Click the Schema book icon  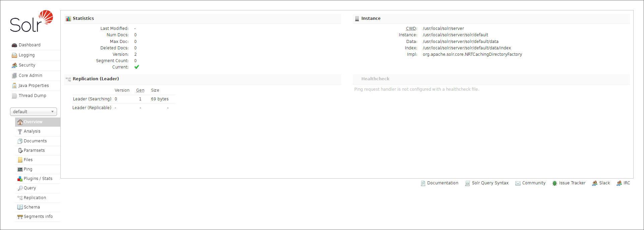pyautogui.click(x=20, y=207)
